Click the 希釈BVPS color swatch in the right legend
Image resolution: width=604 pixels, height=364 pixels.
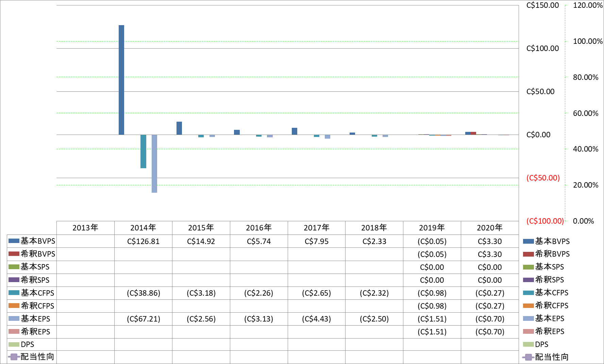pyautogui.click(x=528, y=254)
